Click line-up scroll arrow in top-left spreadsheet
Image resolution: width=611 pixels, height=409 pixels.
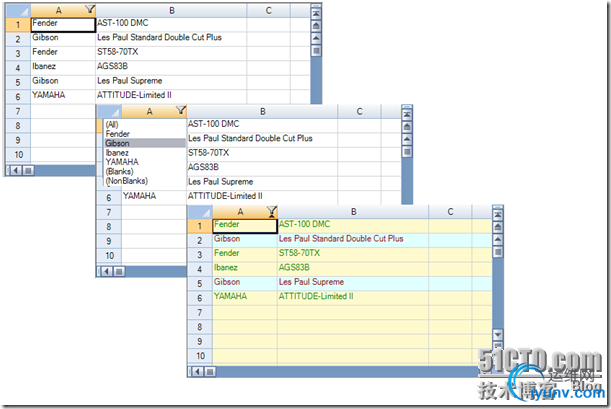tap(316, 38)
